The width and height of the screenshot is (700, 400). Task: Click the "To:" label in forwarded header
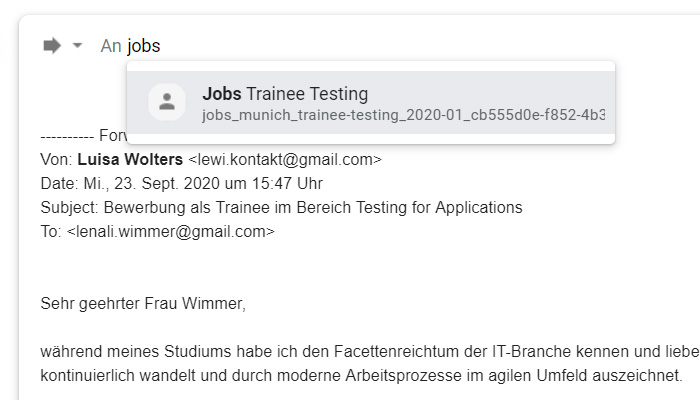pos(50,232)
